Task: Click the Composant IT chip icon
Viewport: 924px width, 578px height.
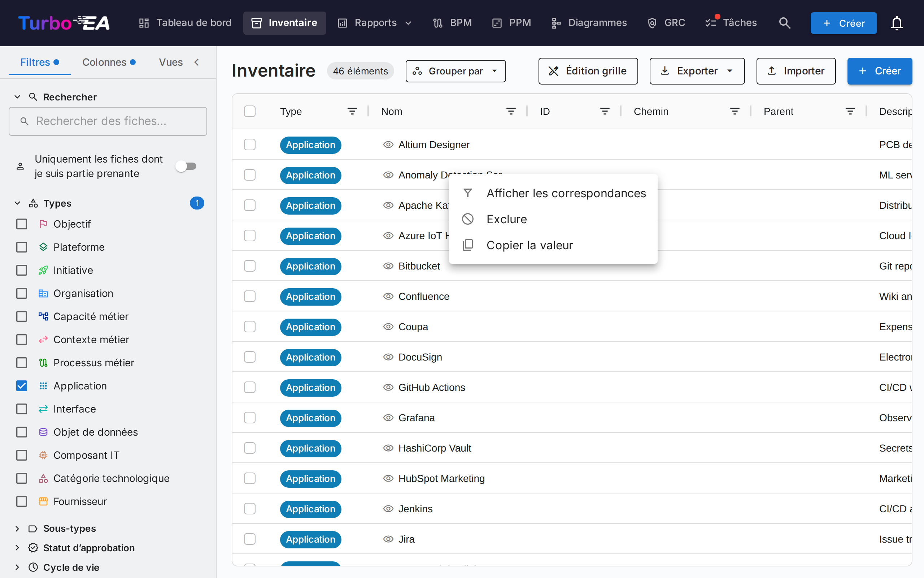Action: coord(43,455)
